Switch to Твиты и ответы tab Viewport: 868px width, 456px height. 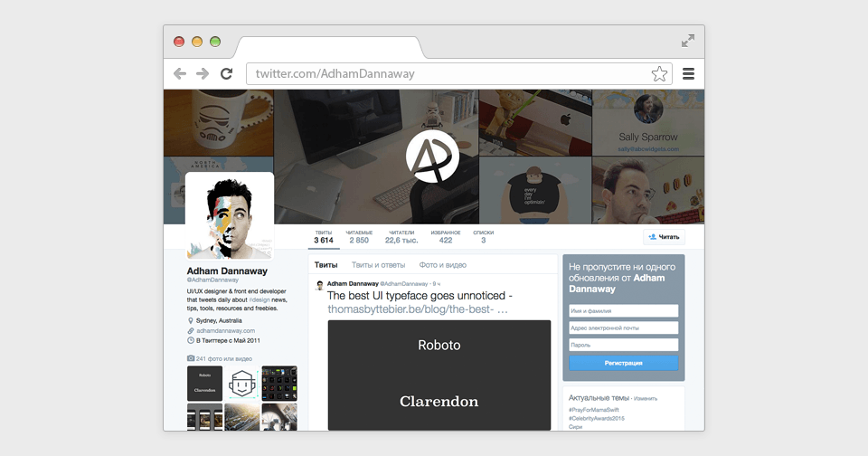pos(378,265)
